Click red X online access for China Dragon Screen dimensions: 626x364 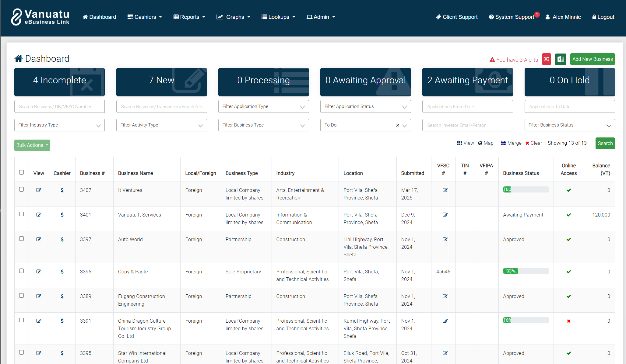(568, 321)
